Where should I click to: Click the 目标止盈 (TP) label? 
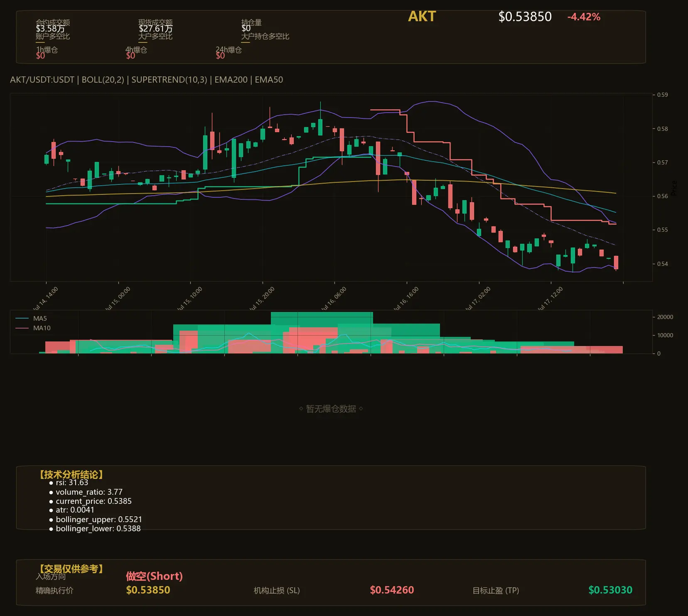click(x=496, y=590)
